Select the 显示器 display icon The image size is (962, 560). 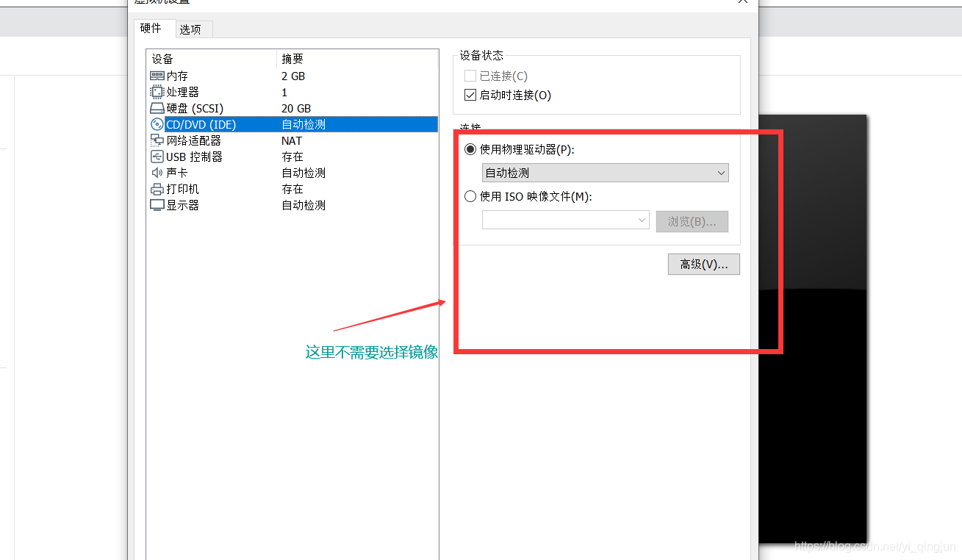tap(158, 205)
